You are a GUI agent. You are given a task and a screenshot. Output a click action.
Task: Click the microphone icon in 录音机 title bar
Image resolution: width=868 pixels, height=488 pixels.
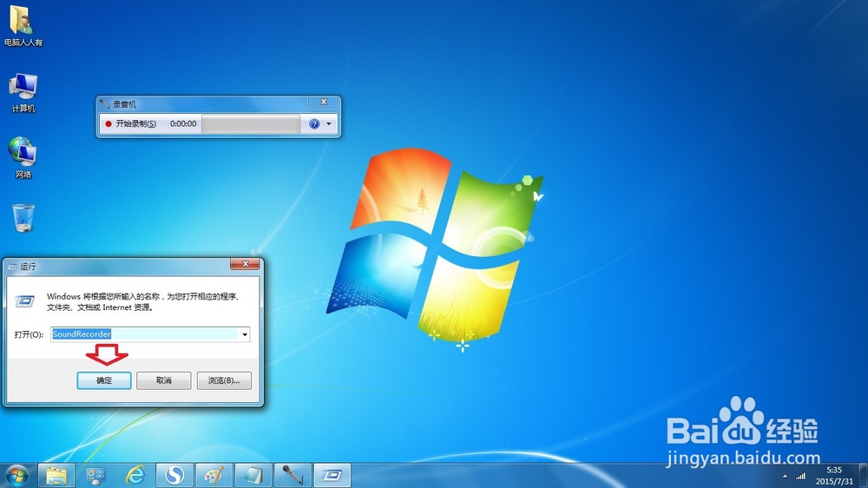105,103
